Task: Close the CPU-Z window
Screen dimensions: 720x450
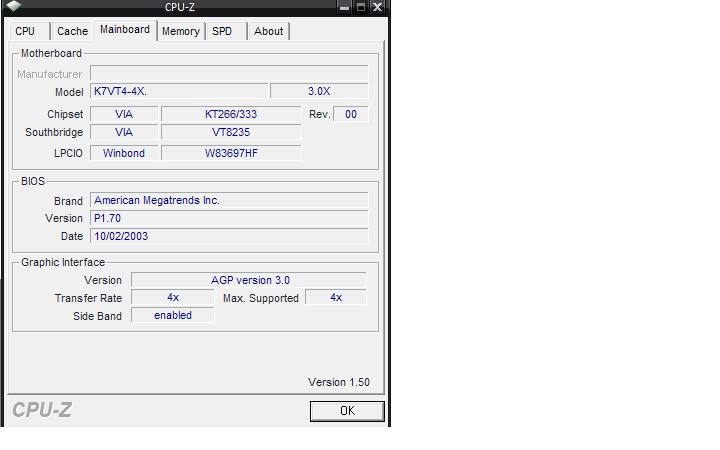Action: [x=377, y=7]
